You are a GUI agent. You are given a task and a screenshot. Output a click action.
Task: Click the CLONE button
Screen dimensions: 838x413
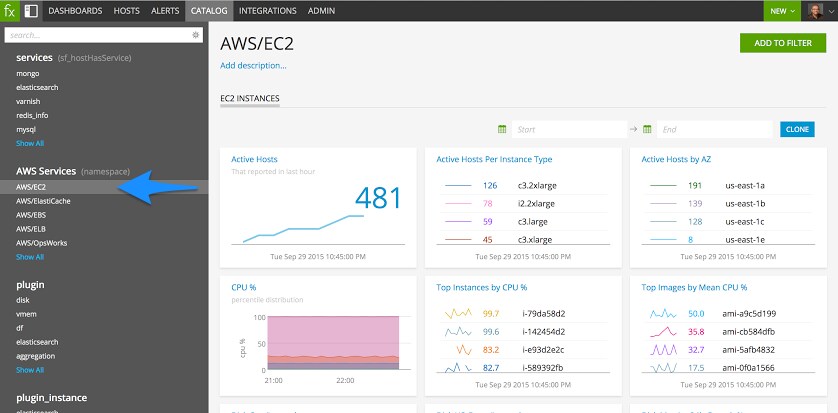[x=797, y=129]
